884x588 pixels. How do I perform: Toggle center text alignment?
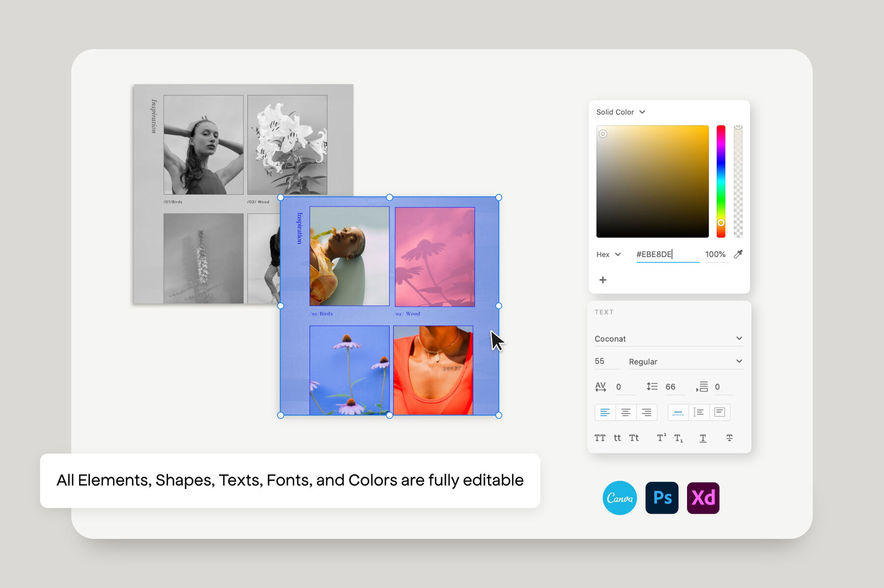[x=626, y=412]
